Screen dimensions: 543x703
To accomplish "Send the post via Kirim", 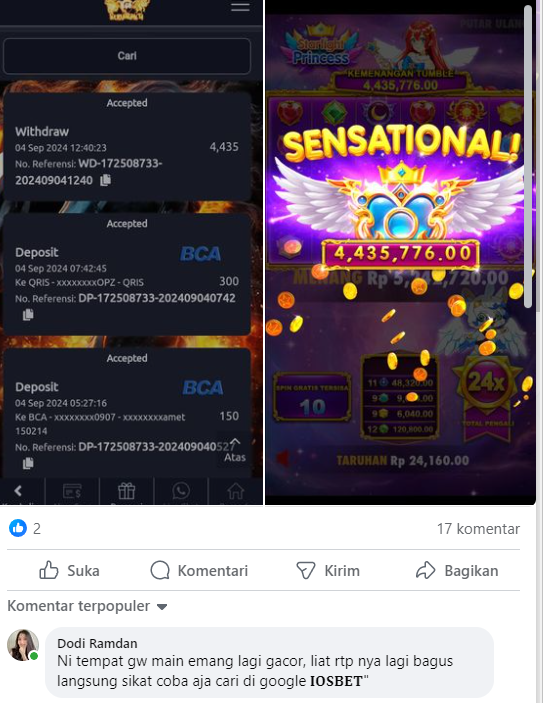I will (x=328, y=570).
